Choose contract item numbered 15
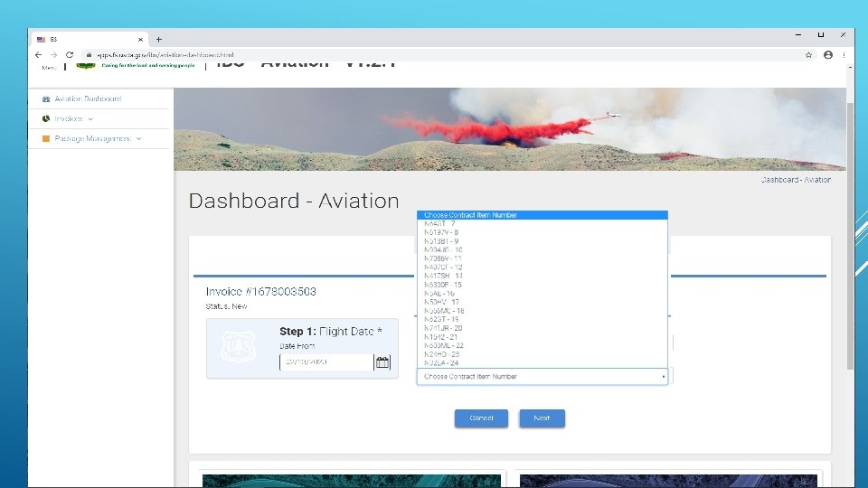 click(x=542, y=285)
